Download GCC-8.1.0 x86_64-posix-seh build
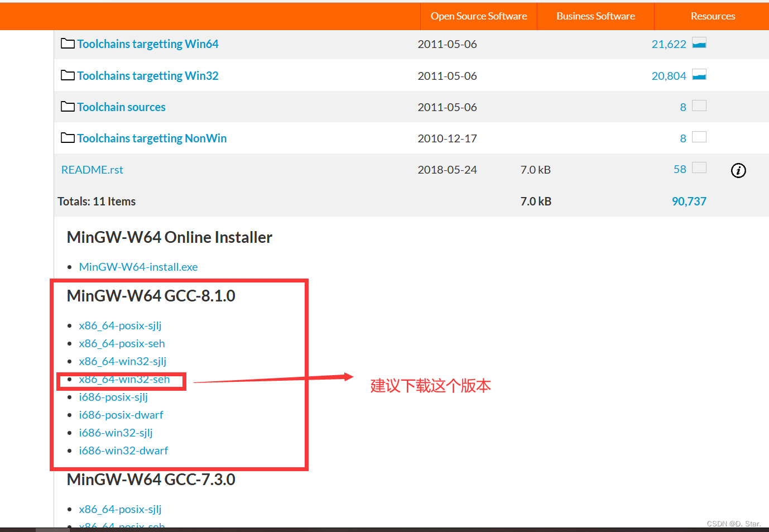Image resolution: width=769 pixels, height=532 pixels. 122,343
